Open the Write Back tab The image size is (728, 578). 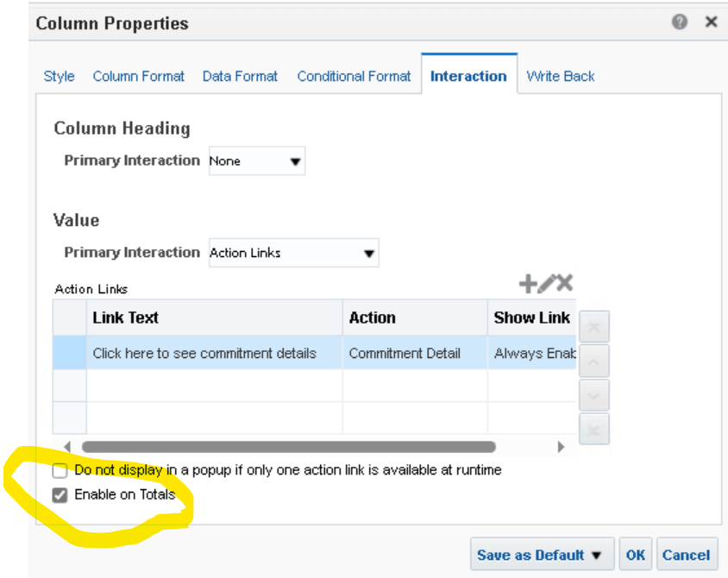click(x=561, y=76)
